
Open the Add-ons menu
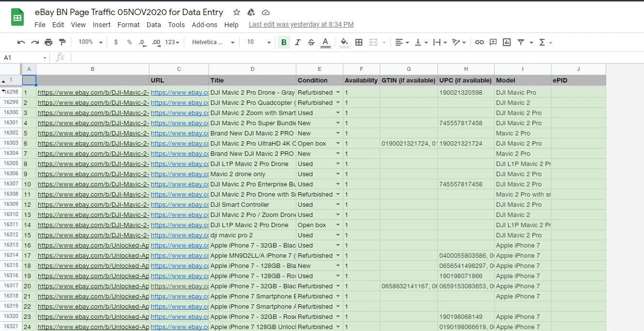(x=205, y=25)
